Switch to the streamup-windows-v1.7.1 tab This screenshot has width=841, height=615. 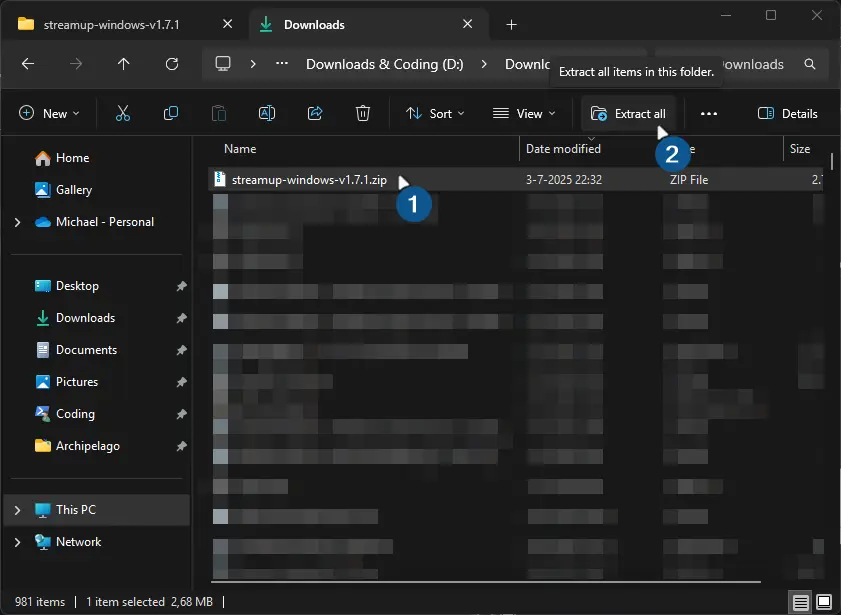pyautogui.click(x=110, y=24)
